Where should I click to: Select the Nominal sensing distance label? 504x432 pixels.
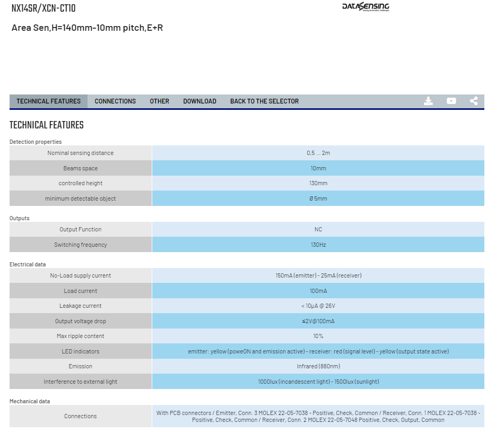[80, 153]
